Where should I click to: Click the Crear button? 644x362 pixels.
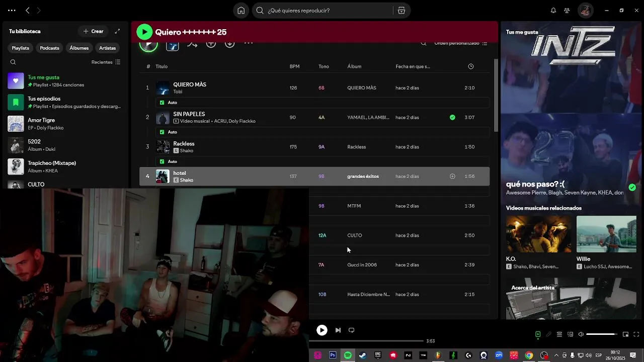click(x=93, y=31)
